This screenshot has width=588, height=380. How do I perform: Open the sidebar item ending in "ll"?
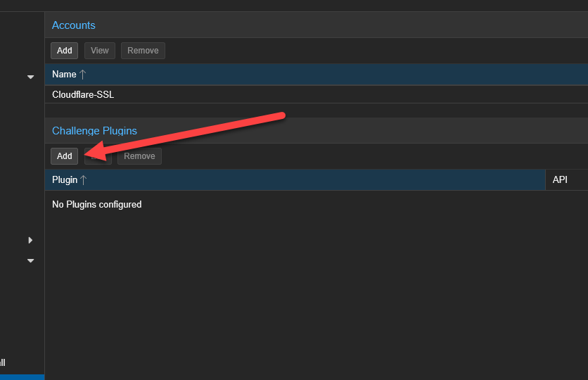3,362
